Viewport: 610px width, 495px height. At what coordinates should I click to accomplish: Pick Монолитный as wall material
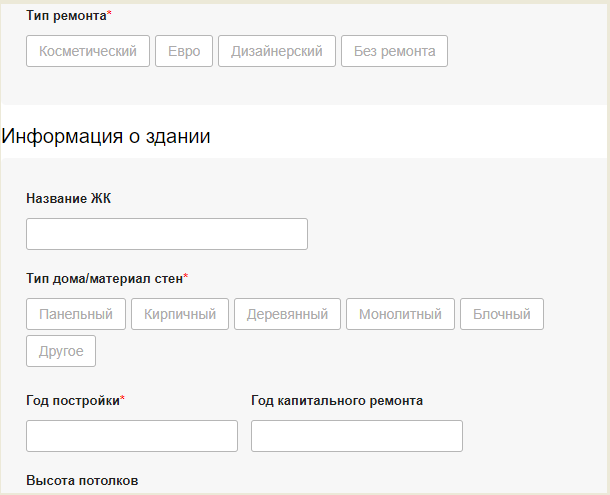400,314
